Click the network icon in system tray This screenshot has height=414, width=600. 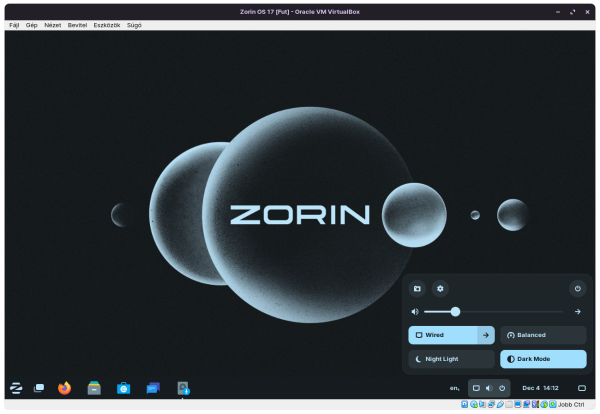pyautogui.click(x=476, y=388)
